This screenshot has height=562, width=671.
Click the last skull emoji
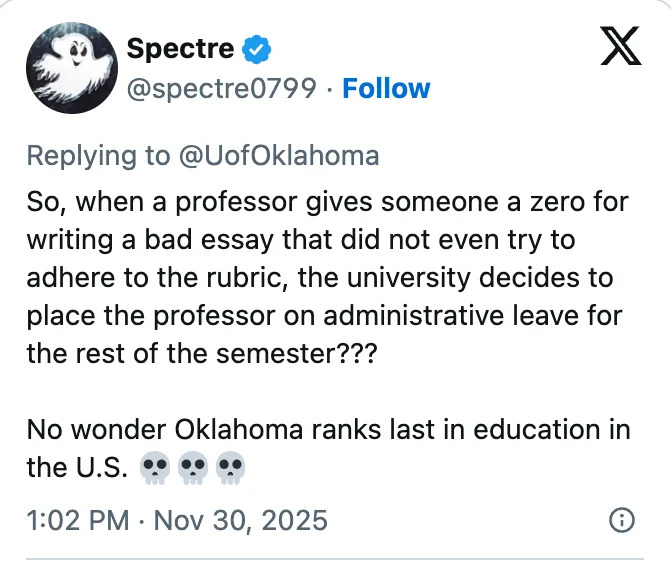point(231,468)
